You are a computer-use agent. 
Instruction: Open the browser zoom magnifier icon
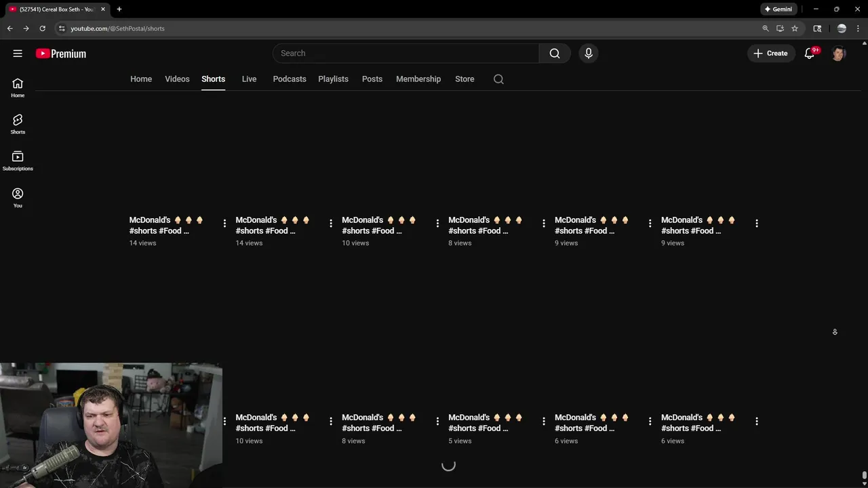[766, 28]
